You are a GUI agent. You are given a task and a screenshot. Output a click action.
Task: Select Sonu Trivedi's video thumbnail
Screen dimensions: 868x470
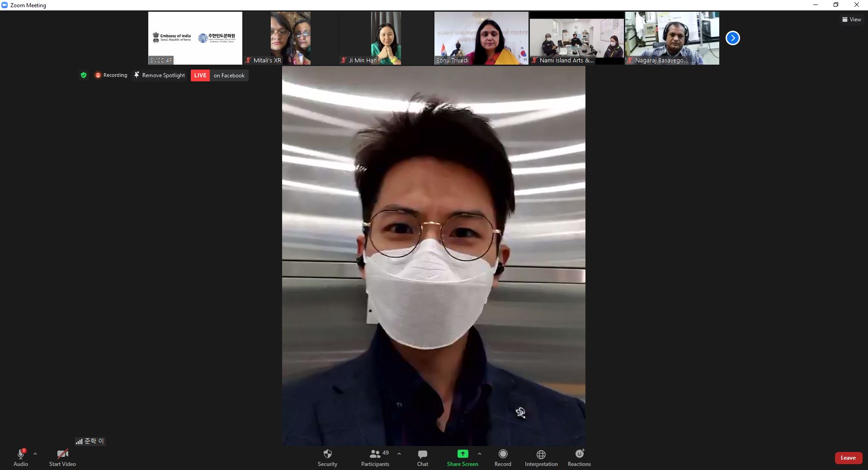click(481, 38)
